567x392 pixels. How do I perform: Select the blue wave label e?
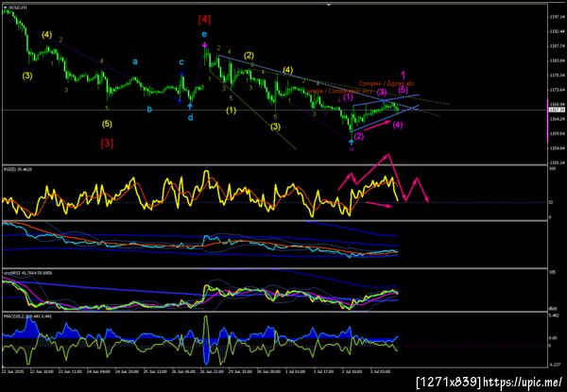point(204,35)
